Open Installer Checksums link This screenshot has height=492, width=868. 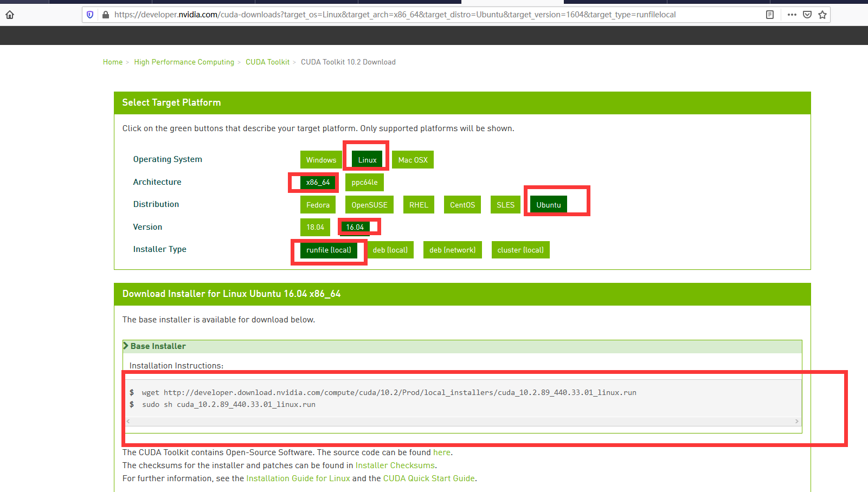[x=395, y=465]
